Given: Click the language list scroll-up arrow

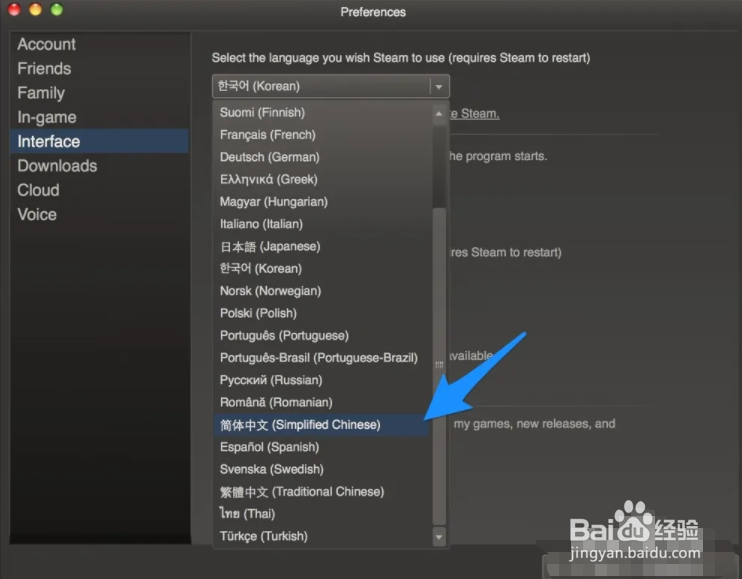Looking at the screenshot, I should [439, 114].
